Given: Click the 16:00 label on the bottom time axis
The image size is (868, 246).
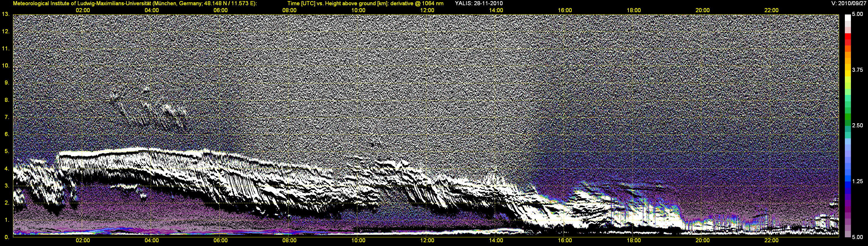Looking at the screenshot, I should coord(565,241).
